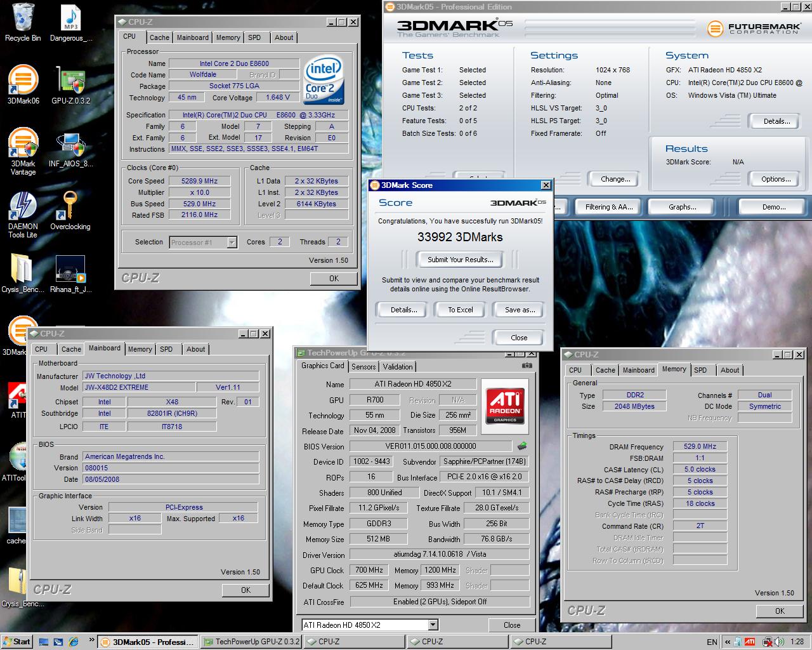Open the cache desktop icon
The image size is (812, 650).
15,526
